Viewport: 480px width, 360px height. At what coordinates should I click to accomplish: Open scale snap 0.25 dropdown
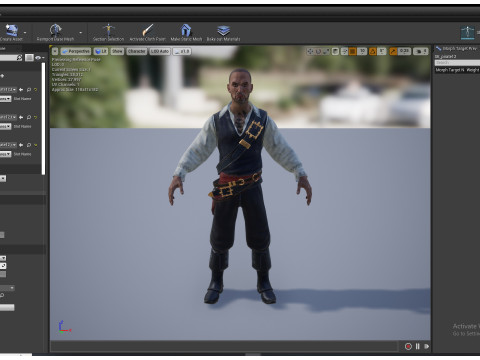[x=404, y=51]
